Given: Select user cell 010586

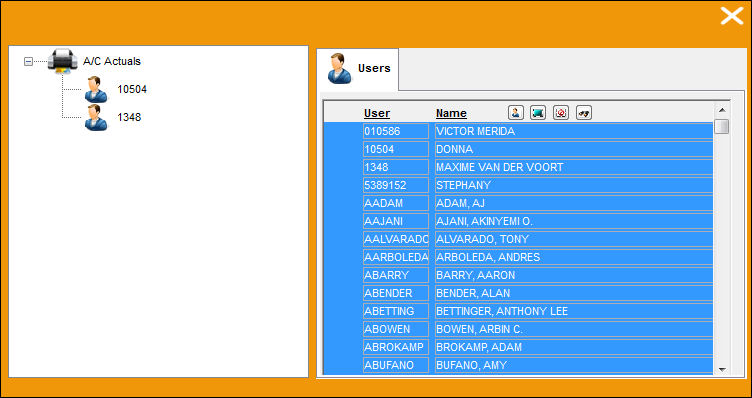Looking at the screenshot, I should (x=396, y=131).
